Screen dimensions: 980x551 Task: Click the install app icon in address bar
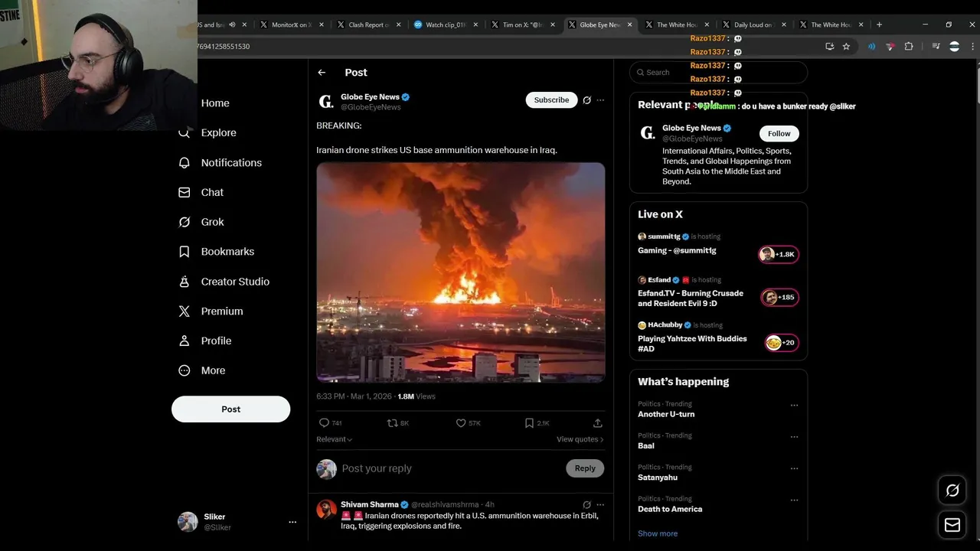point(830,47)
